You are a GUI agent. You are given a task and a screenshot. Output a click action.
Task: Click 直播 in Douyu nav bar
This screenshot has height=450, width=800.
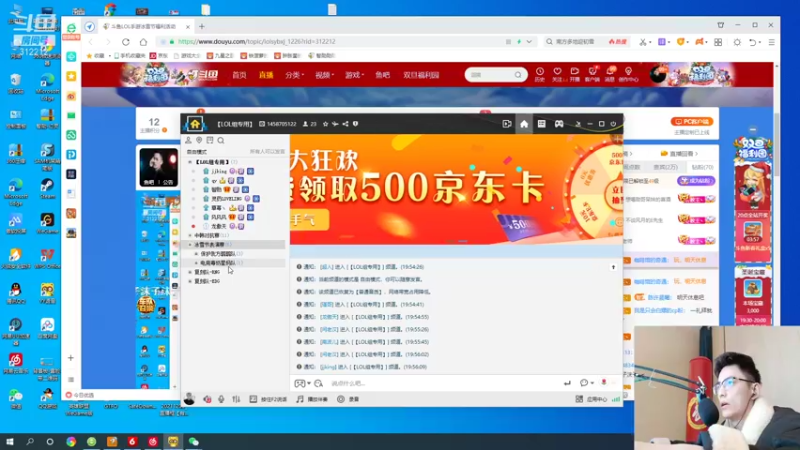(x=266, y=75)
